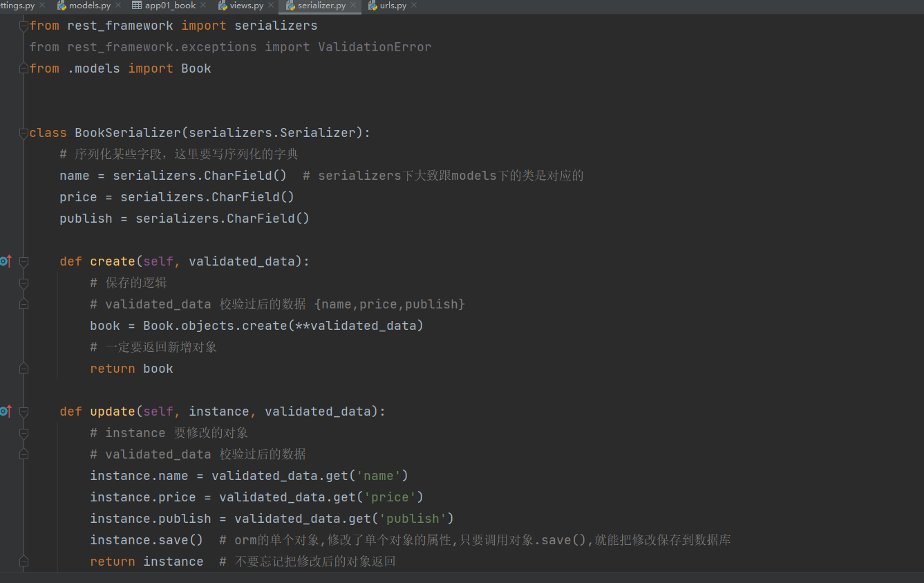
Task: Close the settings.py tab
Action: point(42,6)
